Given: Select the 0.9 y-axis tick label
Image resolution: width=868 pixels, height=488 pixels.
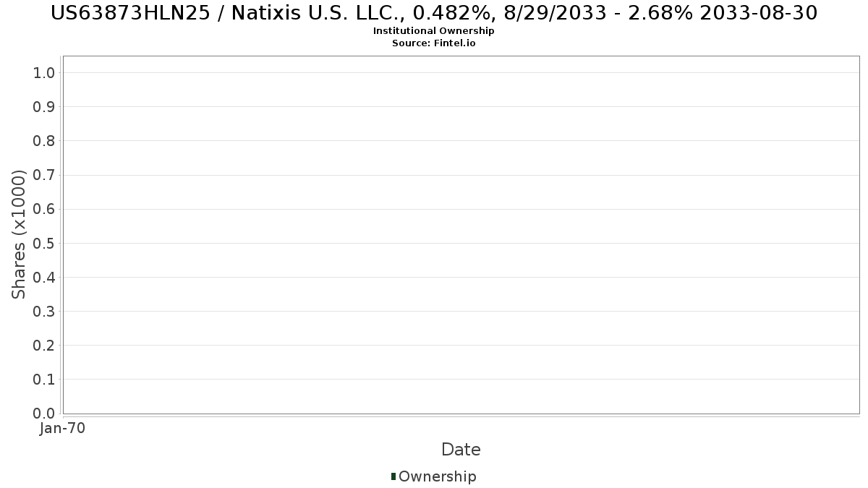Looking at the screenshot, I should (x=44, y=106).
